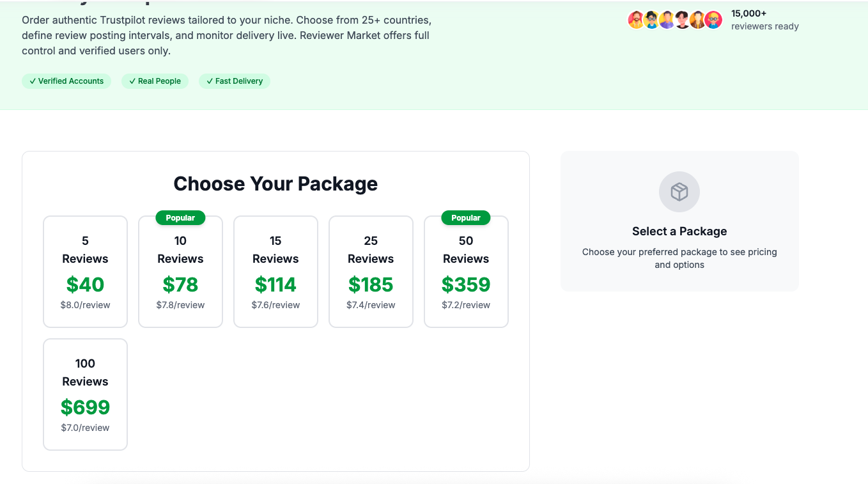Image resolution: width=868 pixels, height=484 pixels.
Task: Select the 100 Reviews $699 package
Action: tap(85, 394)
